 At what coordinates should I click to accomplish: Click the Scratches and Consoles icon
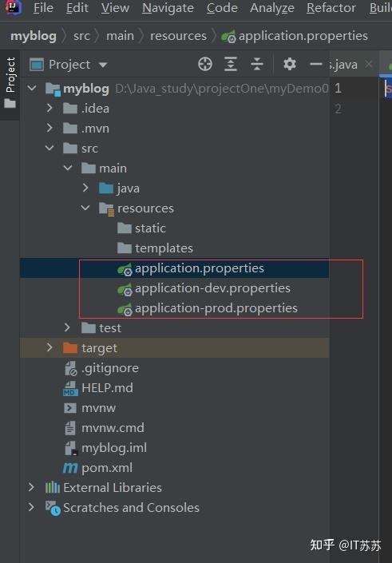[x=53, y=508]
